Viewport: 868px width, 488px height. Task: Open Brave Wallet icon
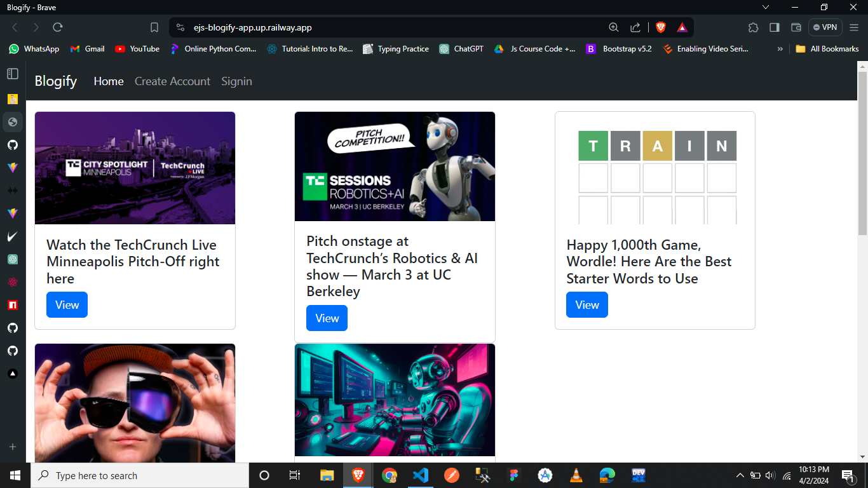(x=796, y=27)
